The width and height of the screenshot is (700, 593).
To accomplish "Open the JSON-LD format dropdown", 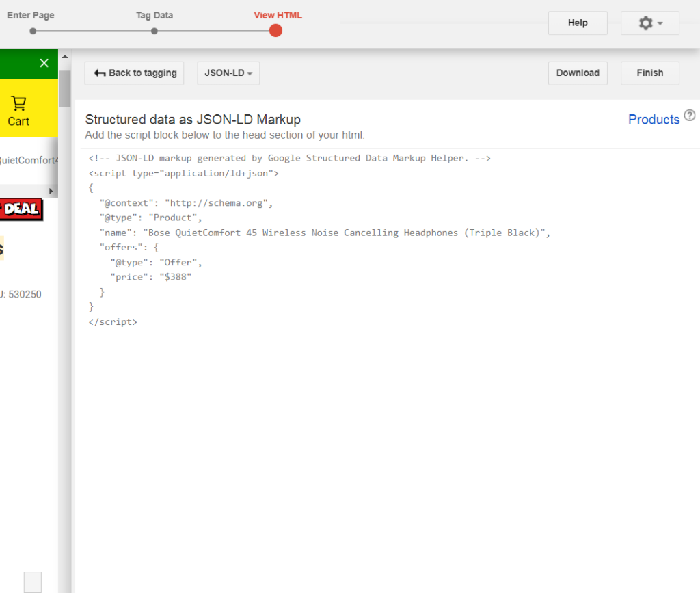I will [228, 73].
